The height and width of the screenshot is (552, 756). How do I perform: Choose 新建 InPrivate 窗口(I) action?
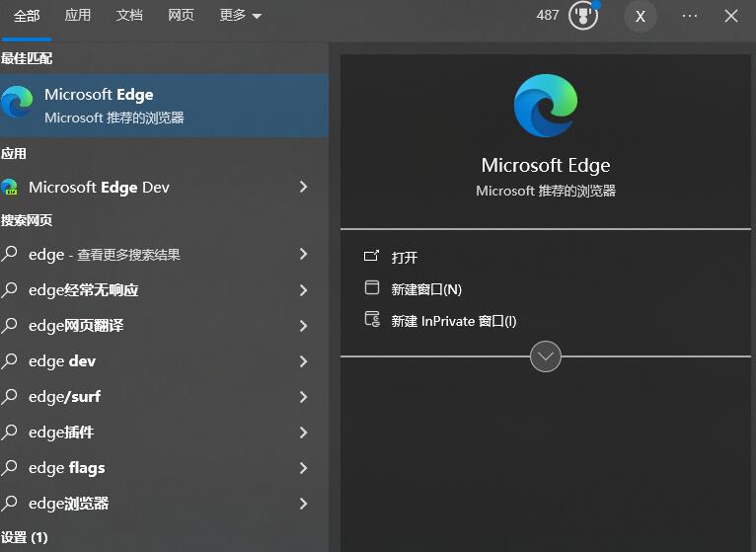coord(454,321)
